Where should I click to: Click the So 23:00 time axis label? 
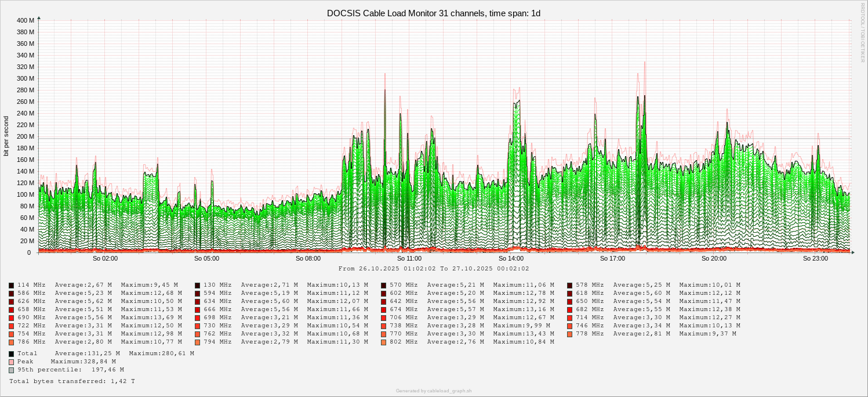pyautogui.click(x=815, y=258)
